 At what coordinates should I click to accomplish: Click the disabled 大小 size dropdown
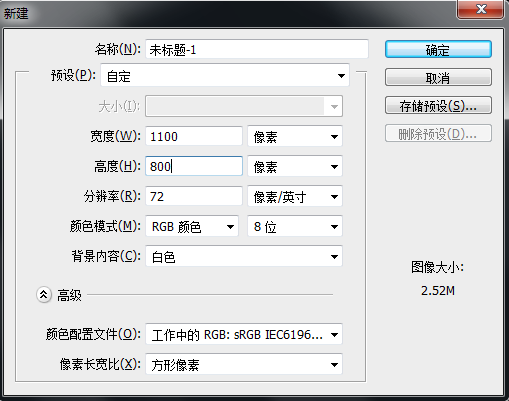coord(244,106)
